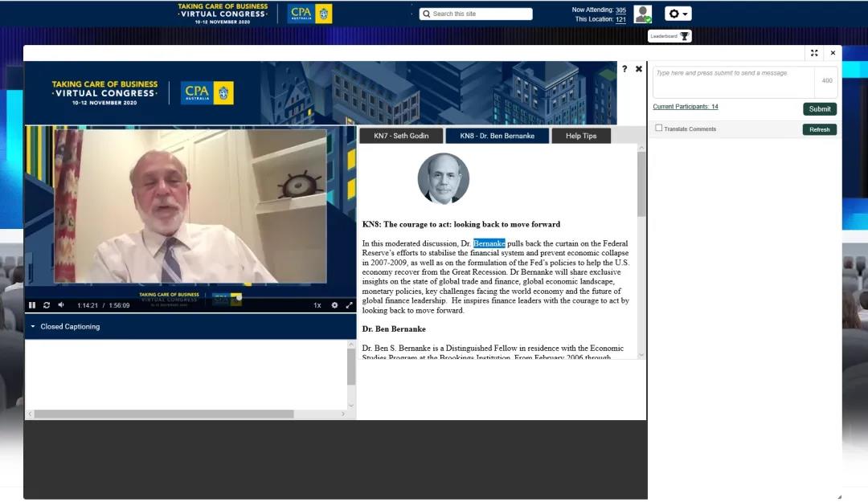Open the Leaderboard trophy button

[x=669, y=36]
